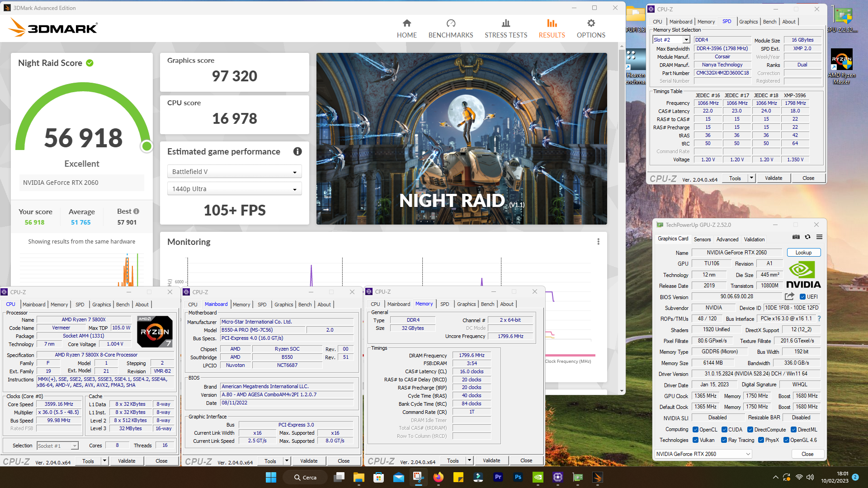The width and height of the screenshot is (868, 488).
Task: Click Tools button in the CPU tab CPU-Z window
Action: [x=88, y=461]
